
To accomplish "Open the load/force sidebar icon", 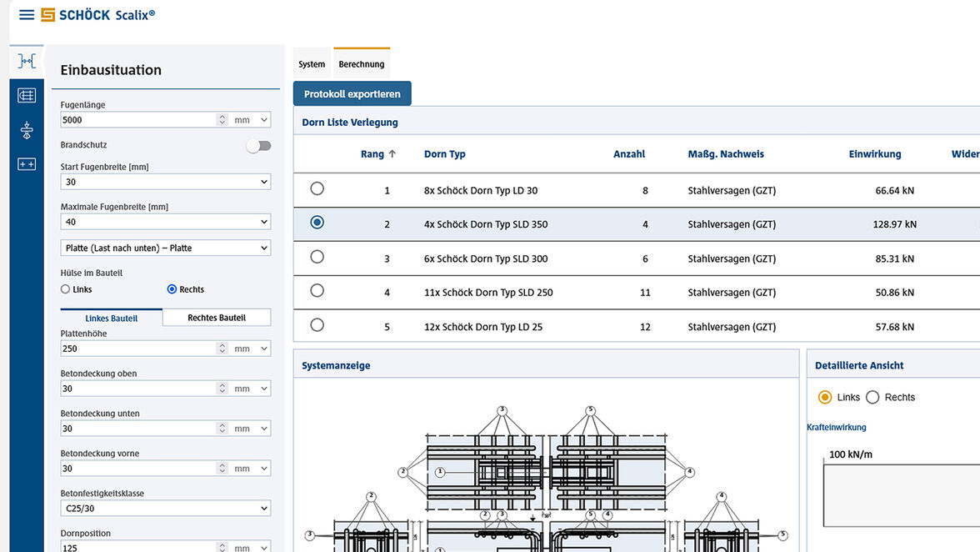I will click(x=27, y=130).
